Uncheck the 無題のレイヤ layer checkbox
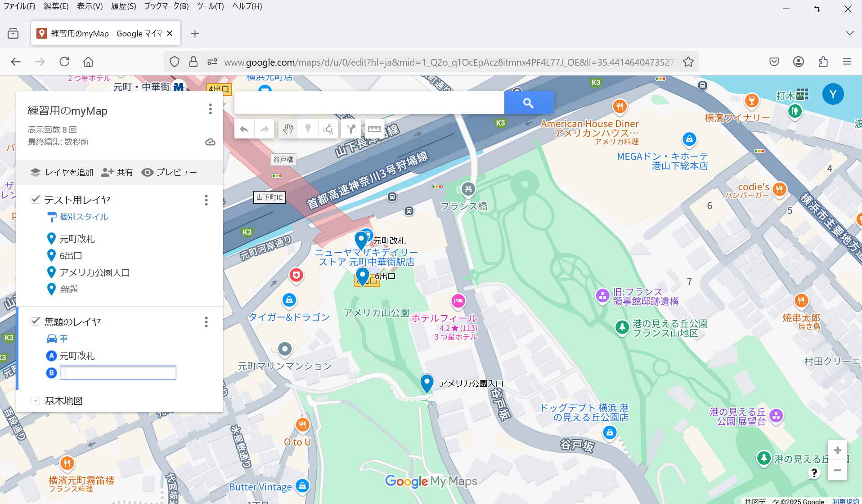The image size is (862, 504). coord(35,321)
